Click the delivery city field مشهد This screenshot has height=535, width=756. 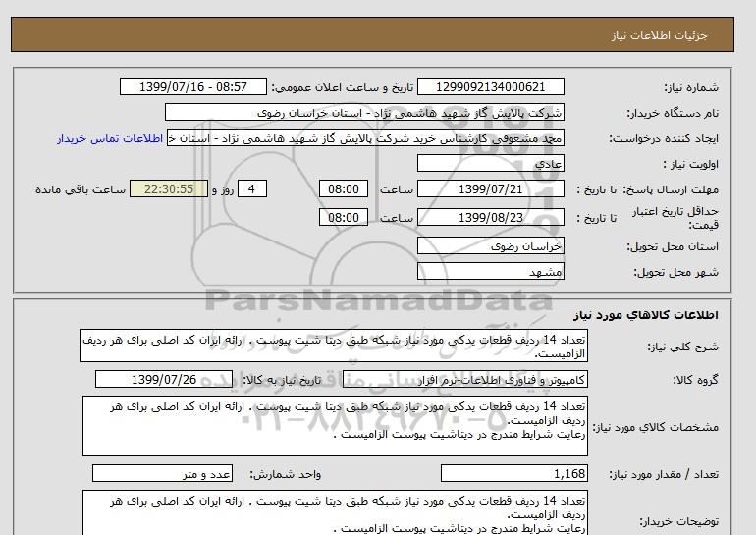(x=492, y=271)
